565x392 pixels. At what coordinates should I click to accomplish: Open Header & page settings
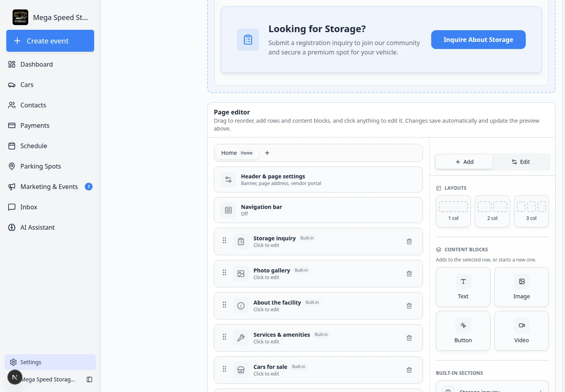point(318,180)
